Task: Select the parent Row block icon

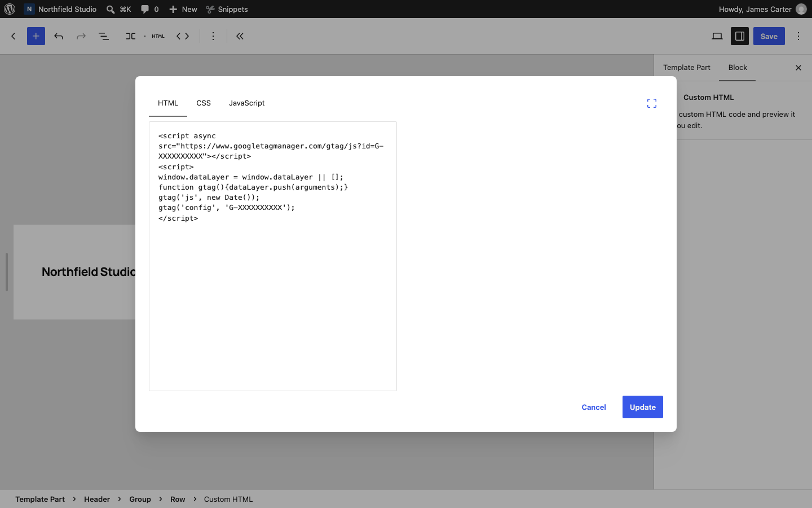Action: (131, 36)
